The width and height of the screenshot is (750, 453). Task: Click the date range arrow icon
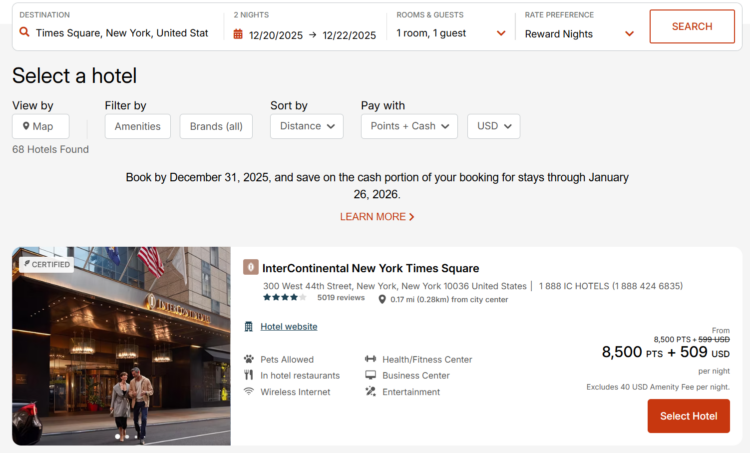click(312, 35)
